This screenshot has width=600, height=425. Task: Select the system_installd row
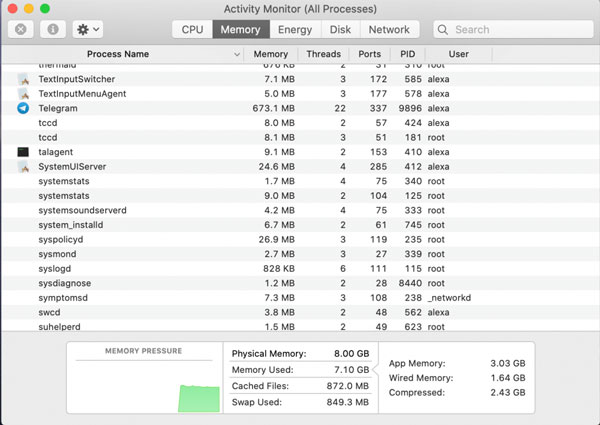300,225
